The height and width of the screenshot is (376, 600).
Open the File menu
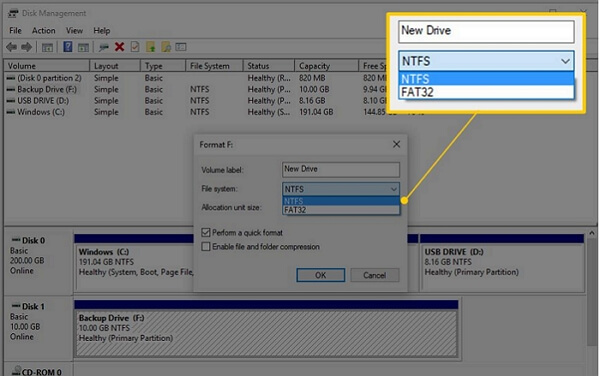tap(15, 31)
